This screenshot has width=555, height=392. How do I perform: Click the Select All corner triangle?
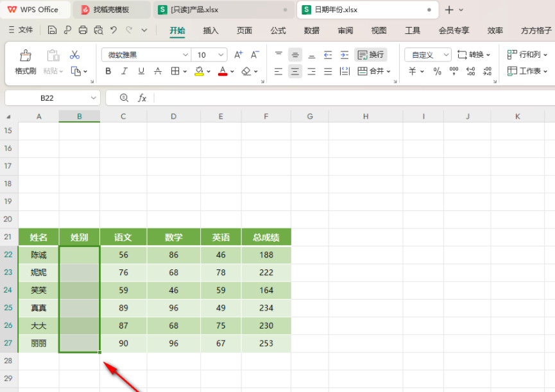[8, 116]
